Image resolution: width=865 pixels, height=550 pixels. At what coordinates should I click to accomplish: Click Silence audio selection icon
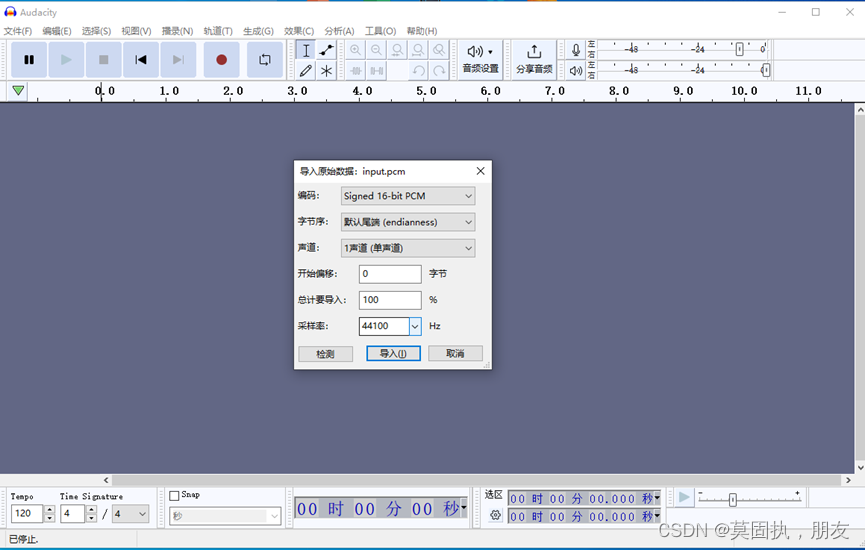[x=377, y=71]
